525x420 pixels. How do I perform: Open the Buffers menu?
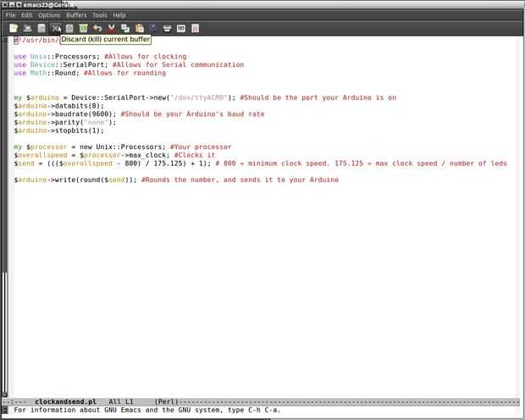tap(76, 15)
